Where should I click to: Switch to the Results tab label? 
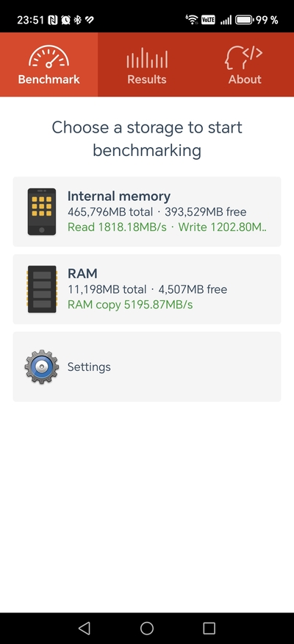click(147, 79)
